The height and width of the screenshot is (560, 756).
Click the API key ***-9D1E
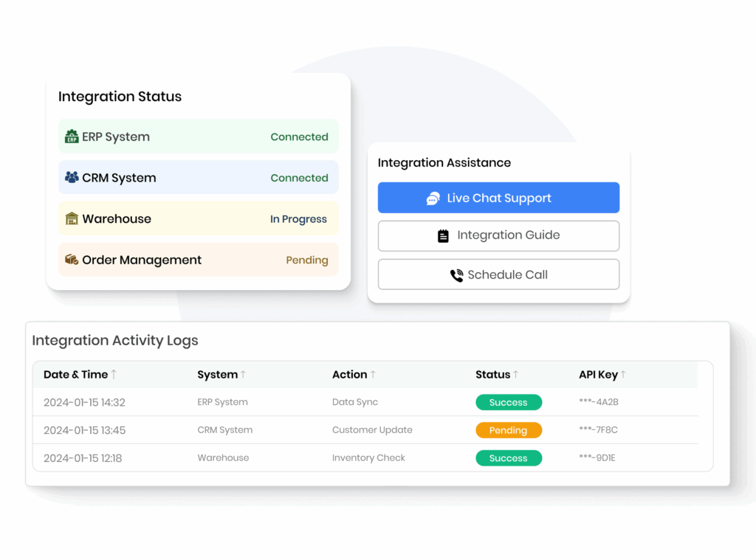click(597, 458)
